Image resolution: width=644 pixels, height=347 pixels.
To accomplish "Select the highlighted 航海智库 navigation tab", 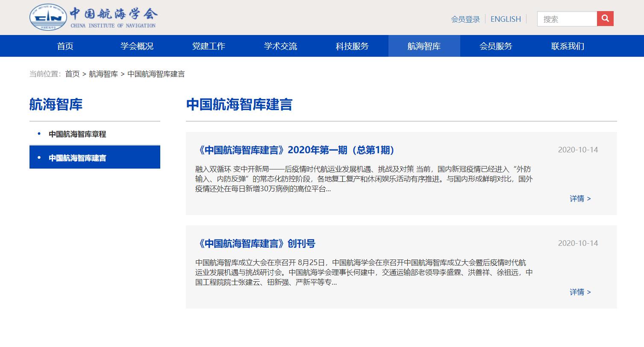I will 424,46.
